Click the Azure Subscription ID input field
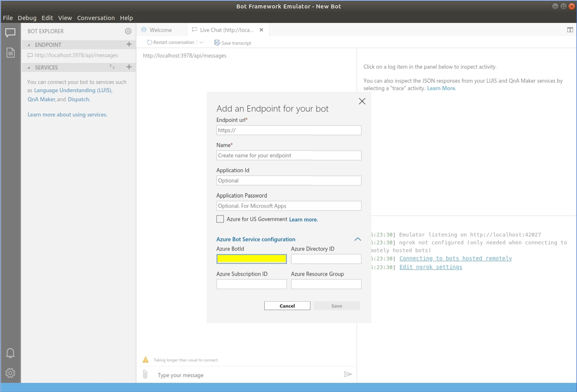 252,284
